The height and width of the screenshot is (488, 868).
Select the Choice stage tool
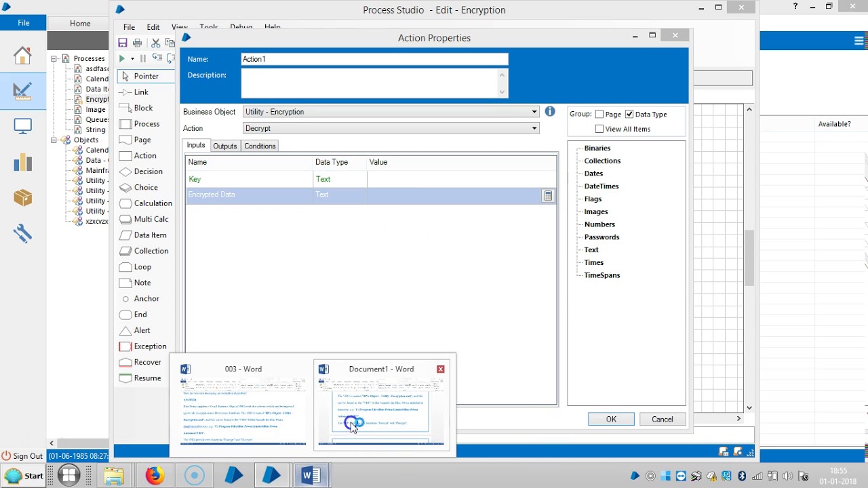pos(144,187)
